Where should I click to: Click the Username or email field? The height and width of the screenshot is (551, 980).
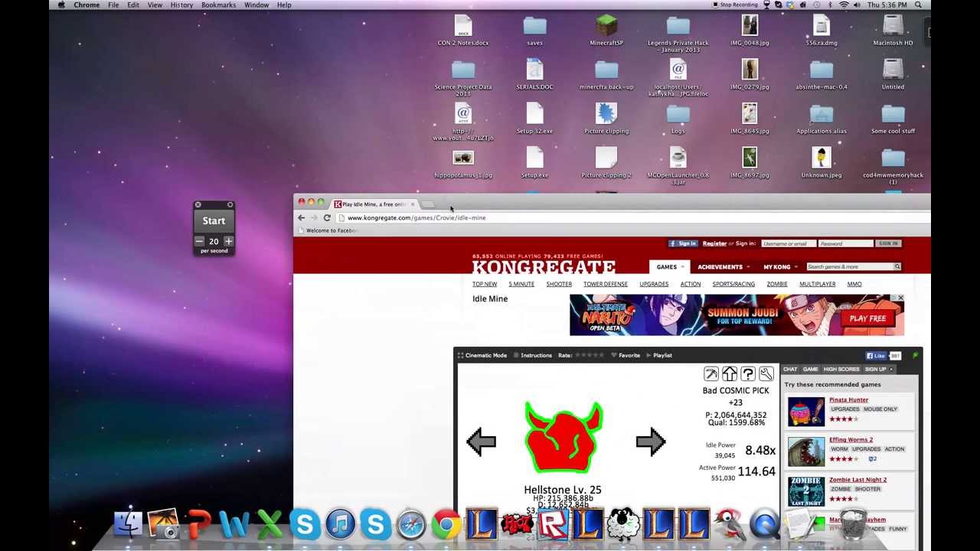coord(788,243)
